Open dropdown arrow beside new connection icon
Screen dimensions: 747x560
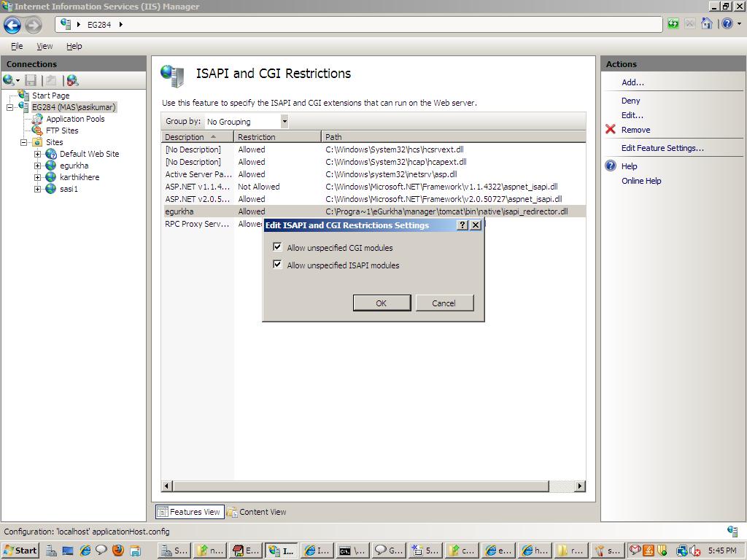[x=18, y=80]
